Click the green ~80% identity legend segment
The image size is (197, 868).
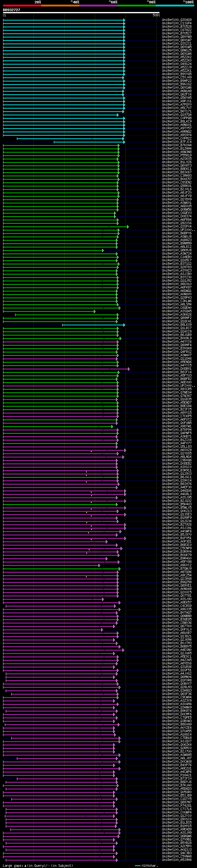point(137,6)
